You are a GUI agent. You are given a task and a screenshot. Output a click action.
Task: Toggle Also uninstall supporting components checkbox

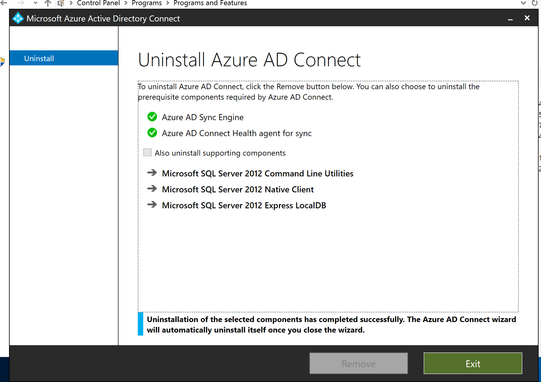[x=147, y=152]
